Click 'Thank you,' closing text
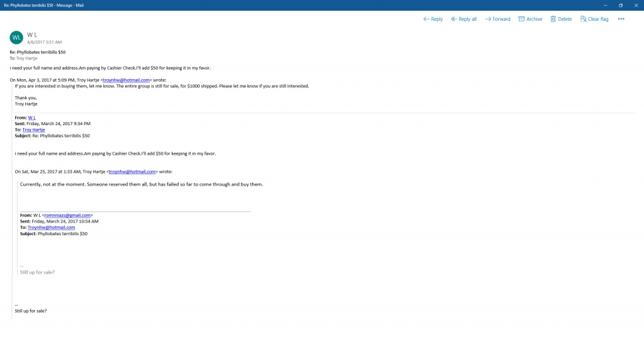 26,97
